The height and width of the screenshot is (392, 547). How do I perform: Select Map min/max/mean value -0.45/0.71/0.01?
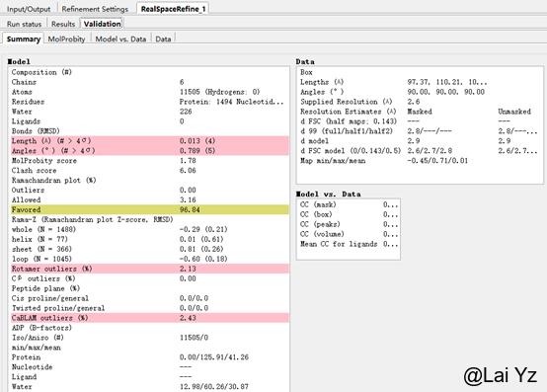(437, 161)
